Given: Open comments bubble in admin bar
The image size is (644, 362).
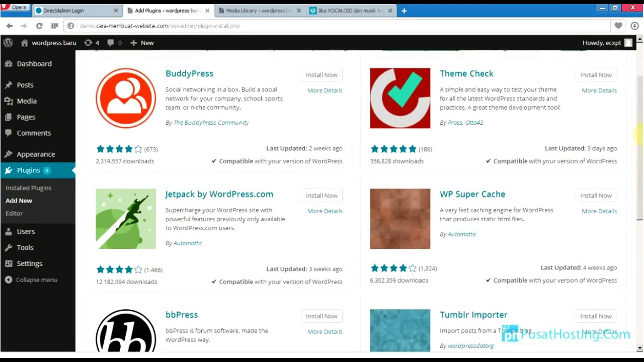Looking at the screenshot, I should (114, 43).
